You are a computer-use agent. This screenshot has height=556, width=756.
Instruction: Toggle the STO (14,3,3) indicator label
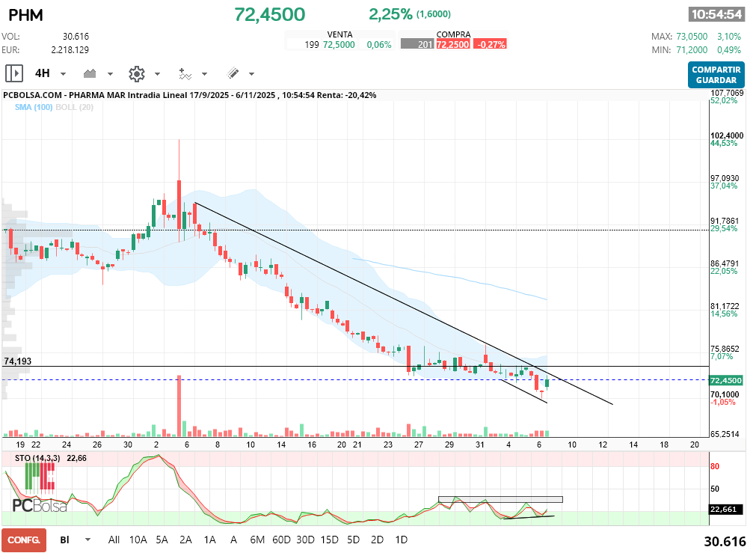[38, 458]
